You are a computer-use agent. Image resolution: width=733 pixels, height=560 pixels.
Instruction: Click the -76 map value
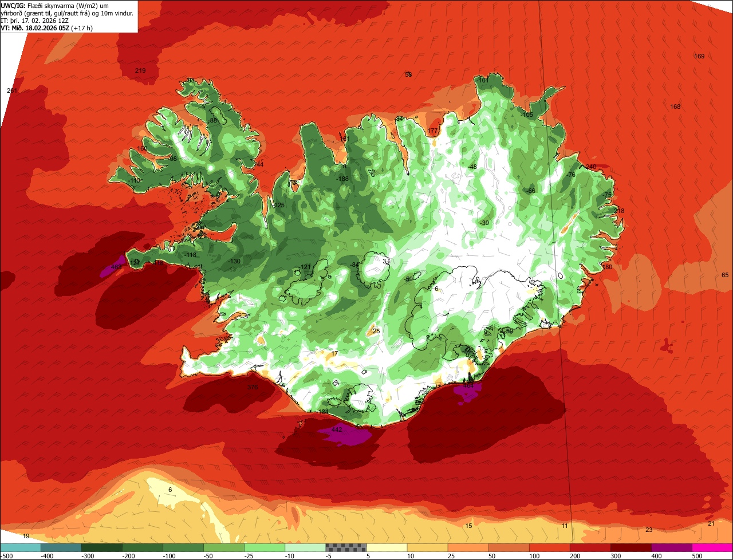point(571,175)
